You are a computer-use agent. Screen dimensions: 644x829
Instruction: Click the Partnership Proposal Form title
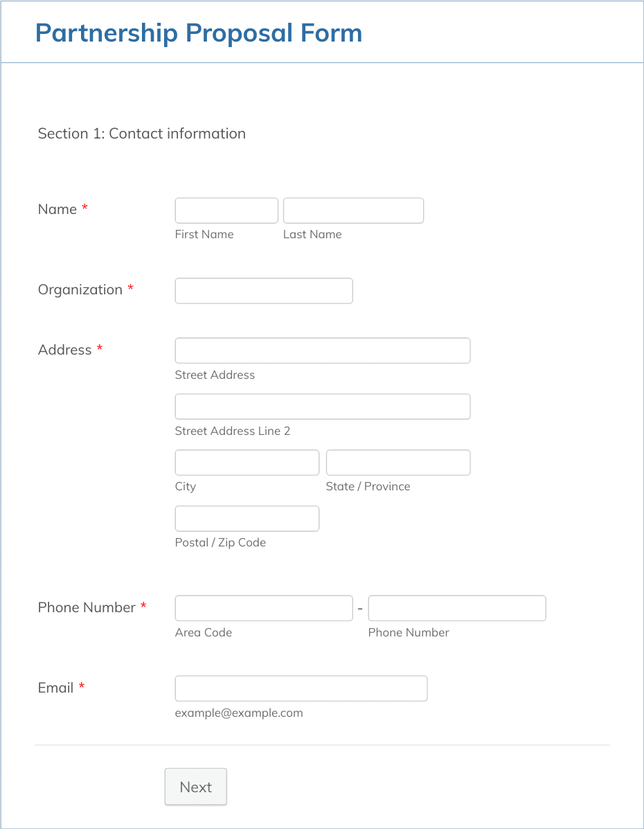coord(199,33)
